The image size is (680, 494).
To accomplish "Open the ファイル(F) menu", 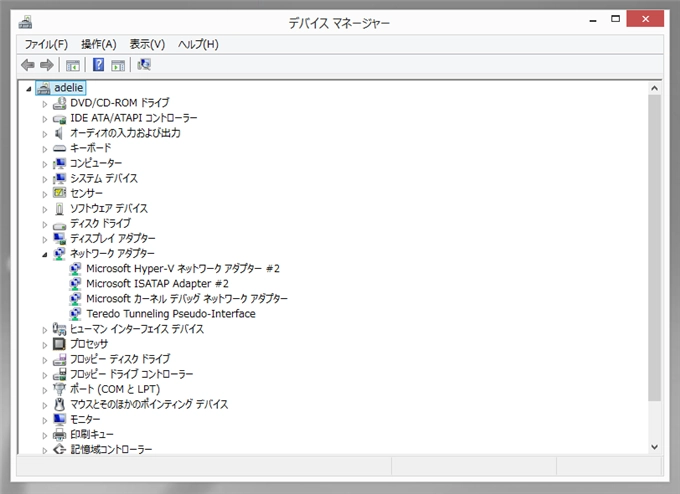I will (x=46, y=44).
